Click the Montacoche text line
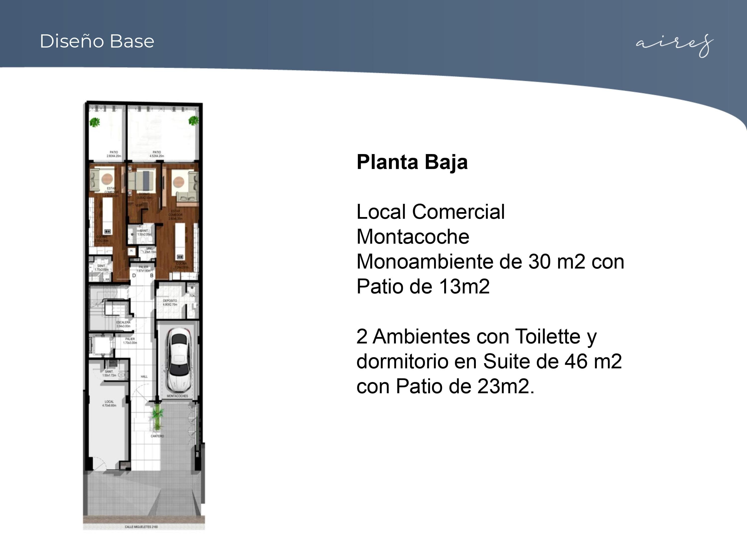747x560 pixels. pos(412,237)
